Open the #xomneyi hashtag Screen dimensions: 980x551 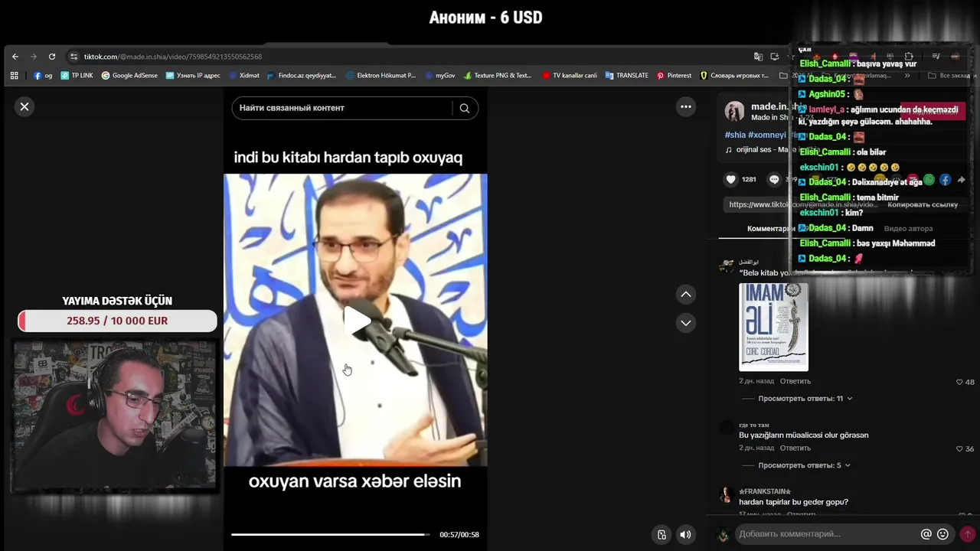pos(767,135)
